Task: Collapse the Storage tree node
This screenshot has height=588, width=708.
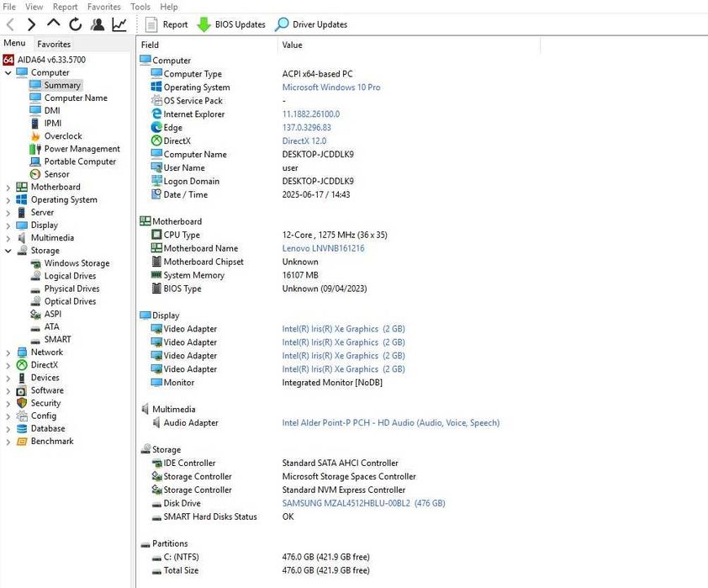Action: click(x=8, y=251)
